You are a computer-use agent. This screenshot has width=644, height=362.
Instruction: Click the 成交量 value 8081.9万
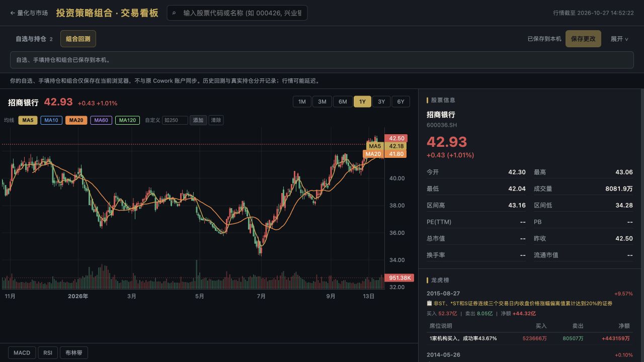tap(619, 189)
